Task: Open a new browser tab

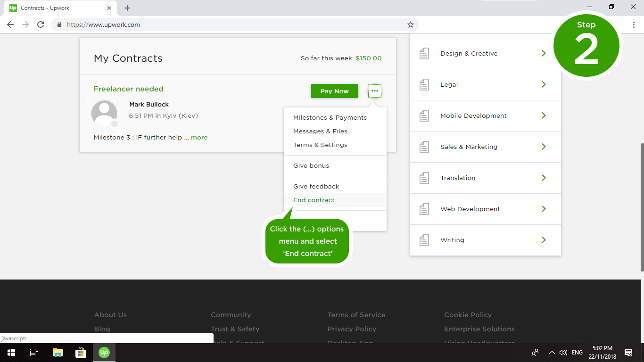Action: (x=127, y=8)
